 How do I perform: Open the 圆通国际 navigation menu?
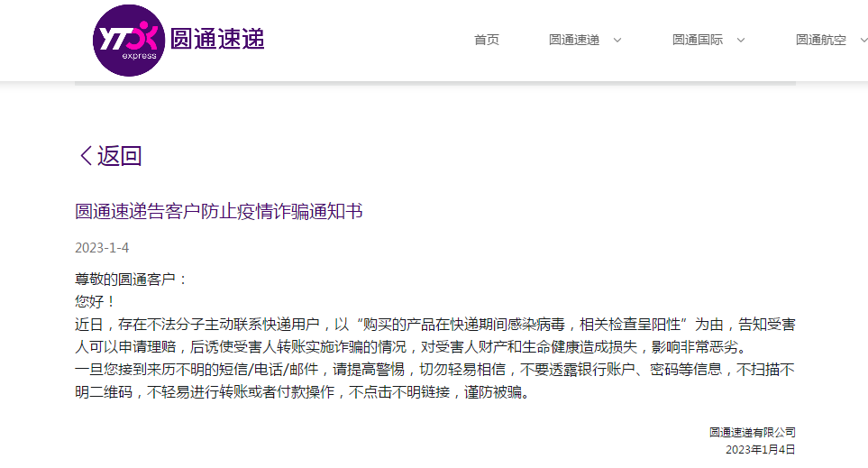coord(698,40)
